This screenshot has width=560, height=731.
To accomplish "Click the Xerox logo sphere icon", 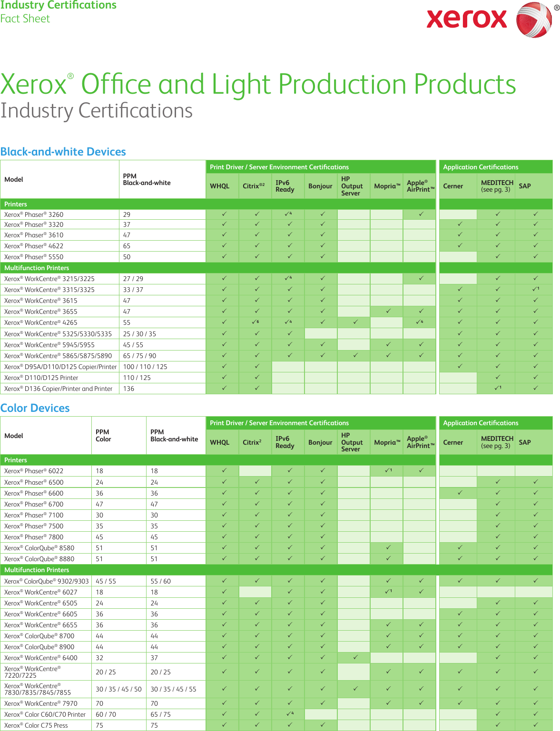I will coord(534,20).
